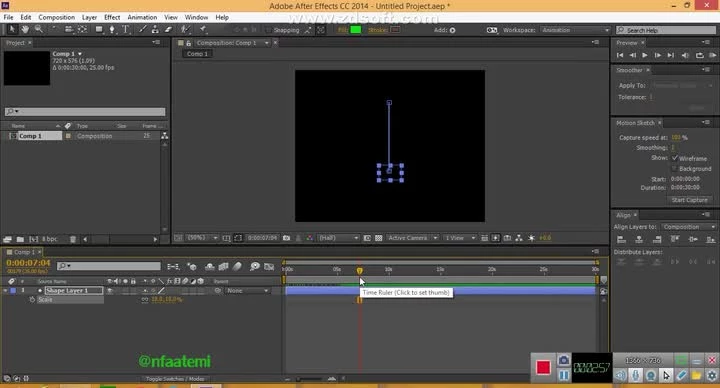The height and width of the screenshot is (388, 720).
Task: Click the Comp 1 breadcrumb button in viewer
Action: click(x=197, y=54)
